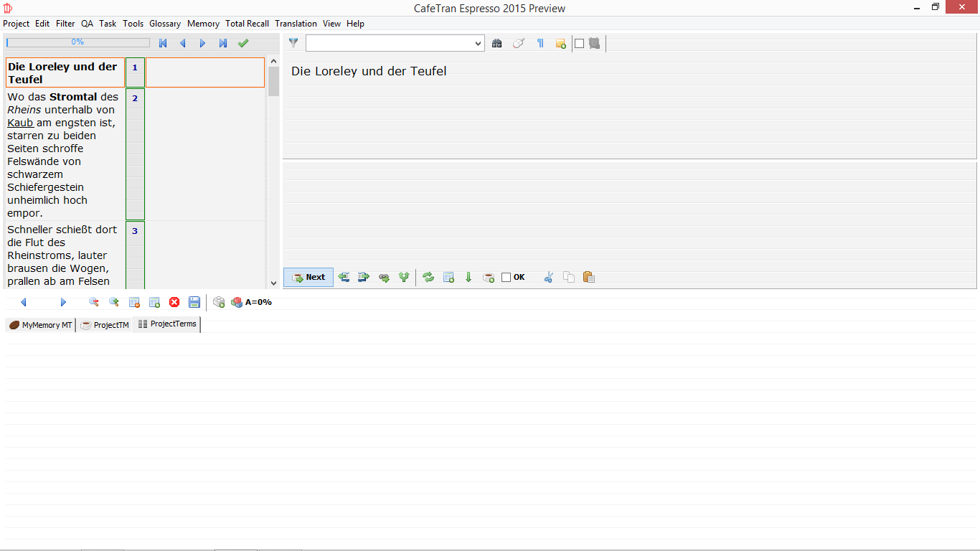This screenshot has height=551, width=980.
Task: Switch to the MyMemory MT tab
Action: [40, 325]
